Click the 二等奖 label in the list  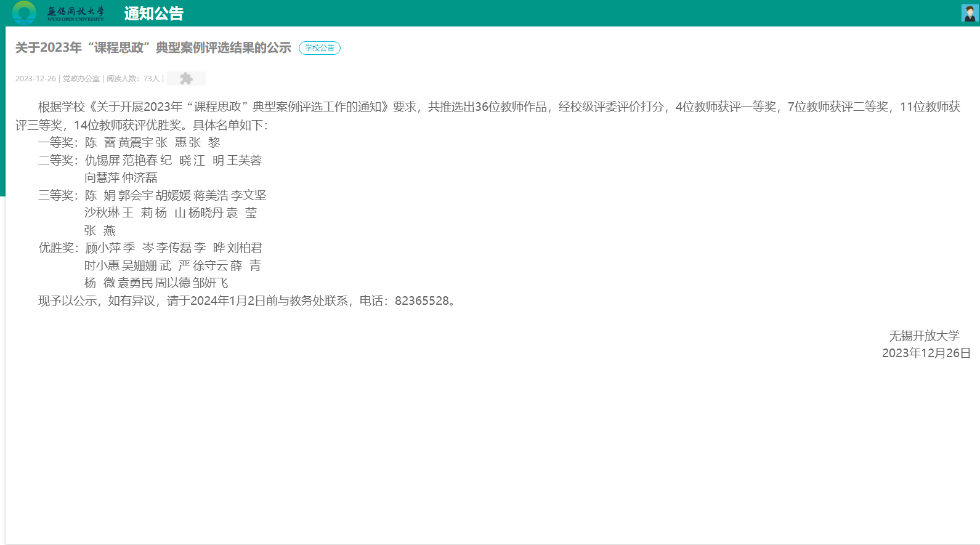click(57, 161)
